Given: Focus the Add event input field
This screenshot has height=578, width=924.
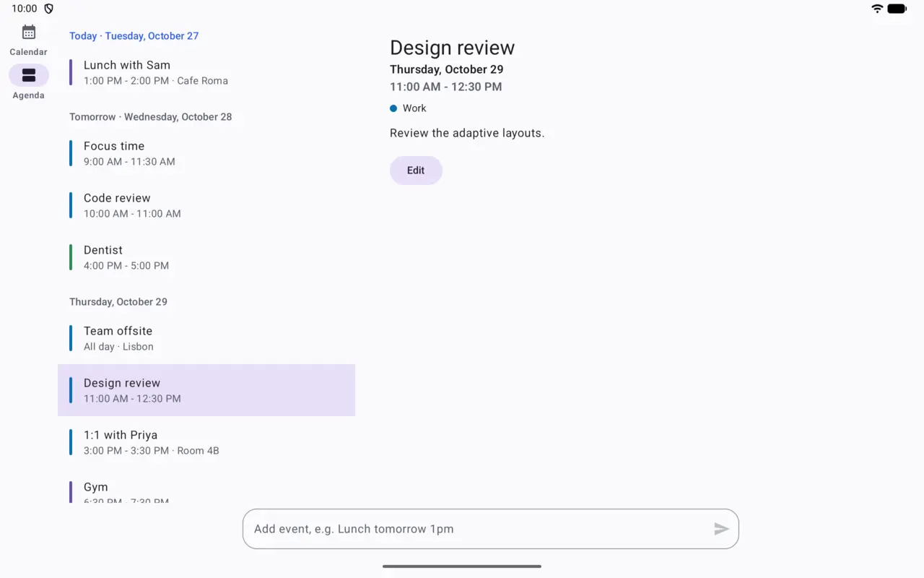Looking at the screenshot, I should click(x=491, y=529).
